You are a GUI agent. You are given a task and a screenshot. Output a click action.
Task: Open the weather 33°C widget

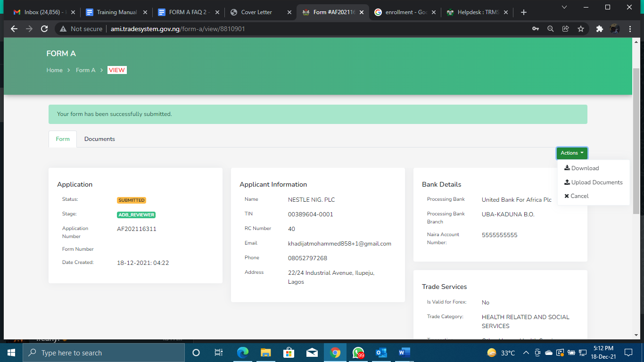point(501,353)
